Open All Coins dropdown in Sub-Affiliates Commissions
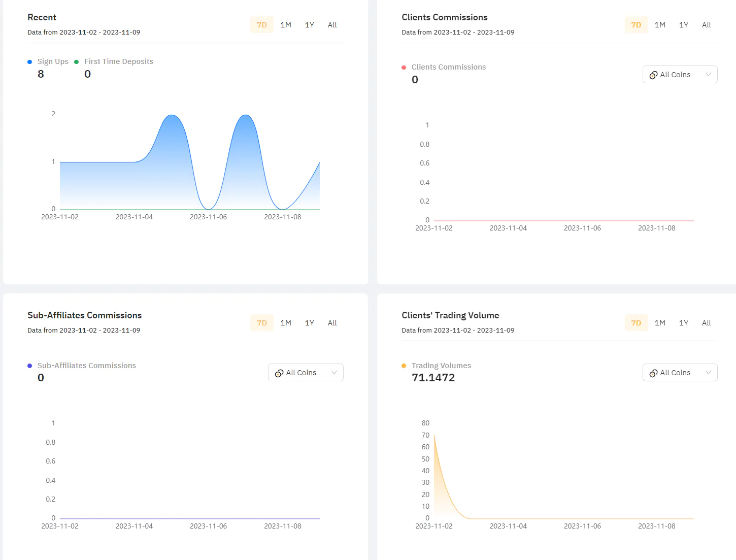Viewport: 736px width, 560px height. (305, 373)
